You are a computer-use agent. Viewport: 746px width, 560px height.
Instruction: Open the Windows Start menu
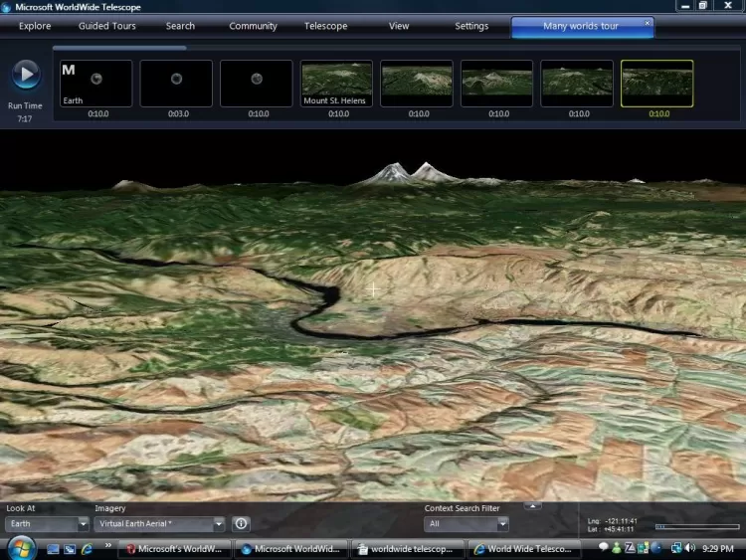21,548
